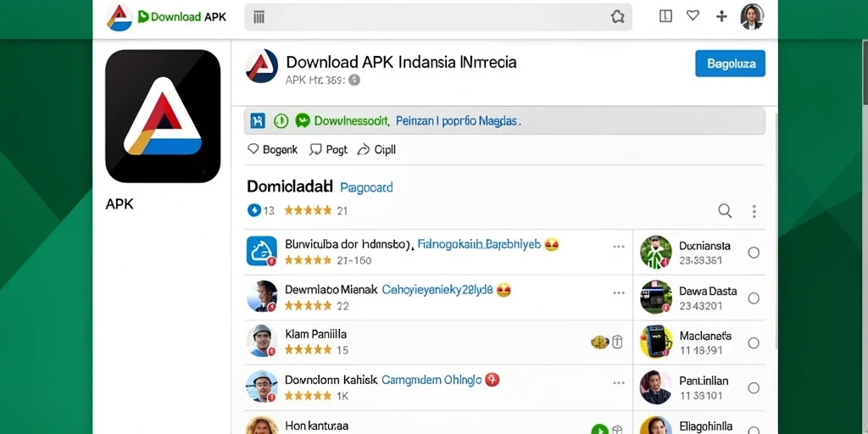
Task: Click Pantinllan name text
Action: [x=704, y=381]
